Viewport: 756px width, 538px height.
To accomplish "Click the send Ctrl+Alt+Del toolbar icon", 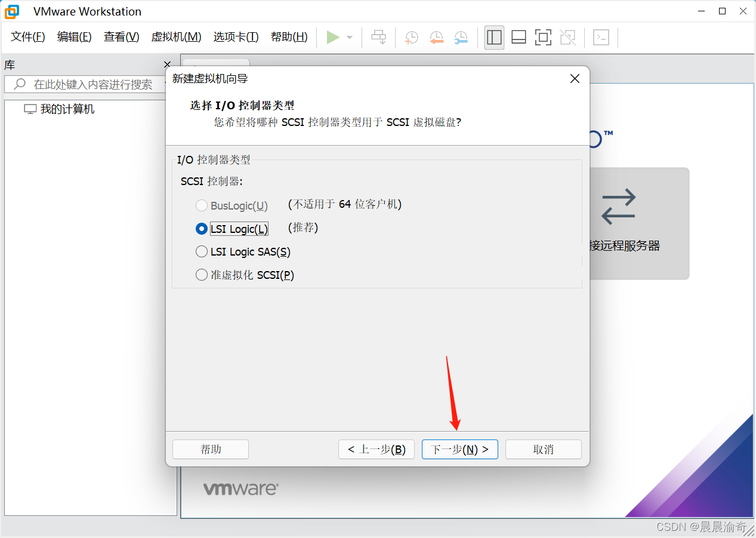I will [x=379, y=37].
